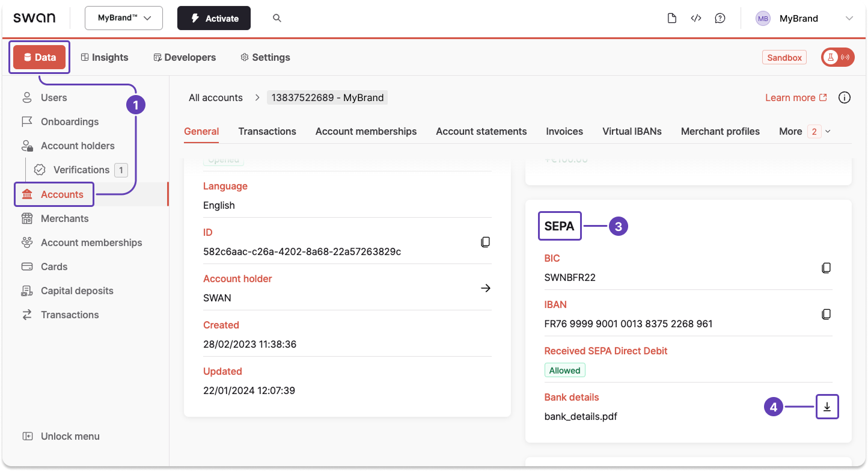Open the search icon in top bar

pyautogui.click(x=277, y=18)
